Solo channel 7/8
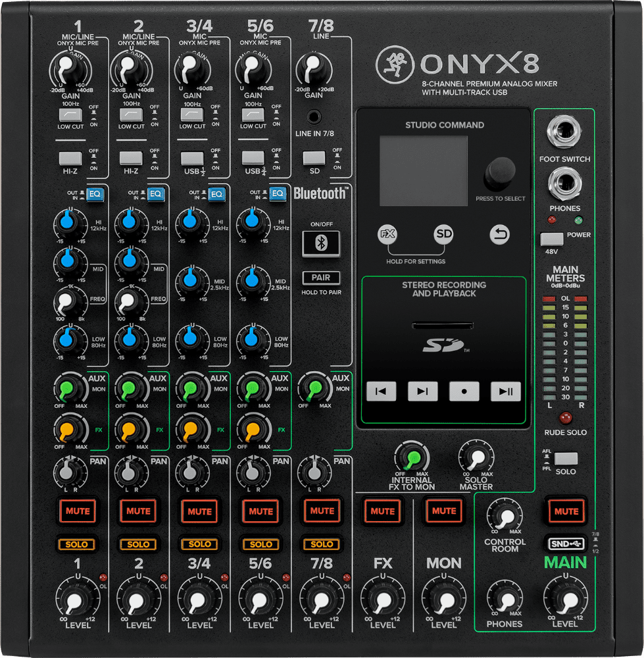The width and height of the screenshot is (644, 658). 322,544
